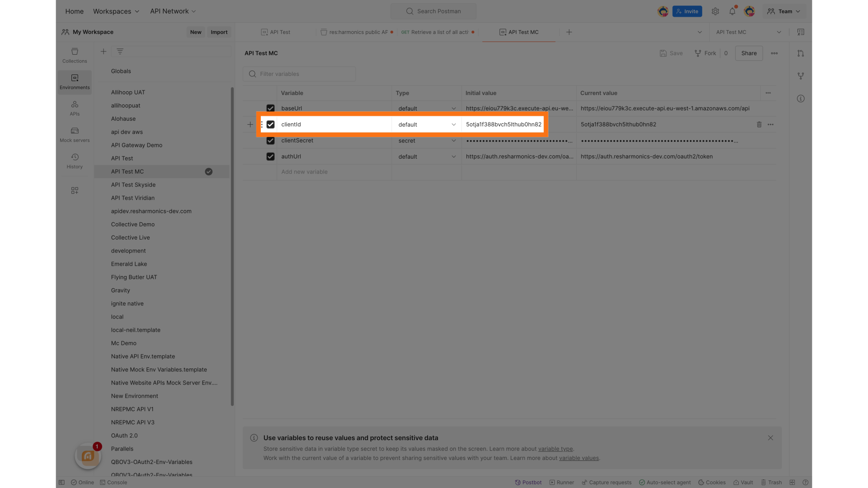Click the Invite button

click(687, 11)
